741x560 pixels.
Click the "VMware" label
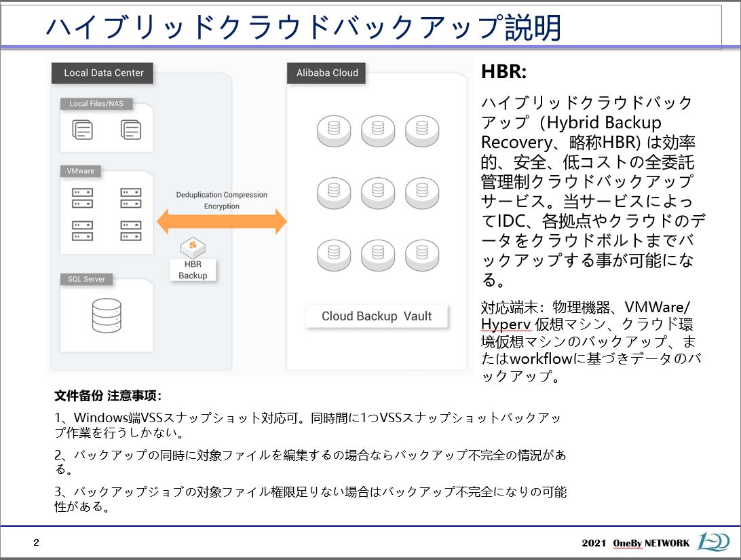click(x=80, y=170)
